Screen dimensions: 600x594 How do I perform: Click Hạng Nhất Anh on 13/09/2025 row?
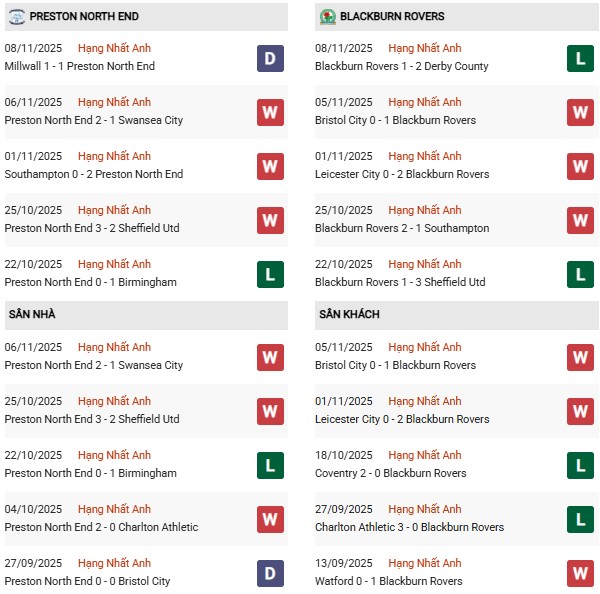coord(425,563)
